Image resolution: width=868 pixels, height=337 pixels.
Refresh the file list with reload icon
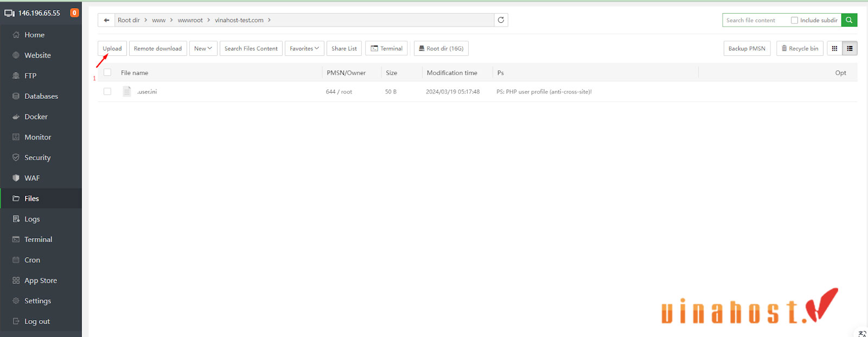pos(501,20)
